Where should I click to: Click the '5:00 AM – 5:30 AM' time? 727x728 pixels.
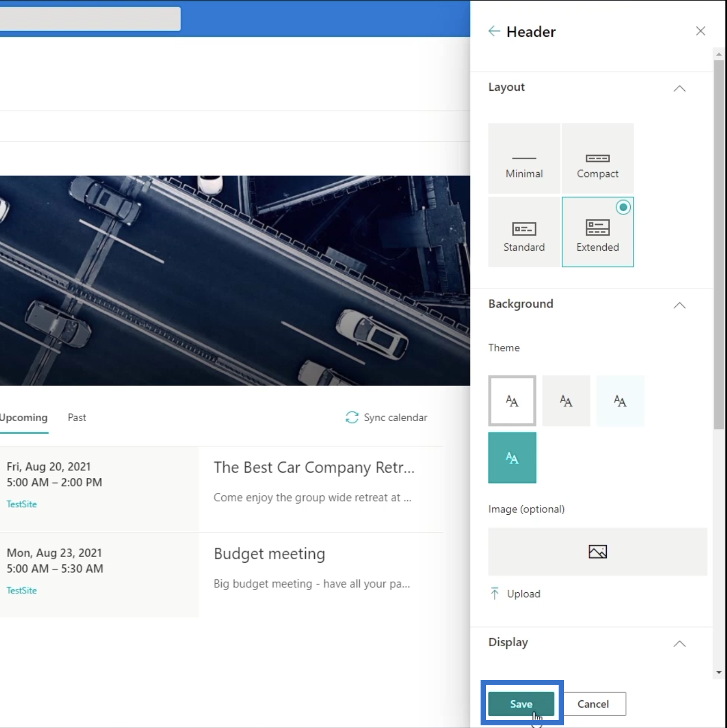[x=55, y=569]
